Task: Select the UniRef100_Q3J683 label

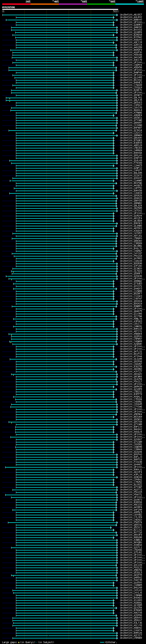Action: [x=131, y=600]
